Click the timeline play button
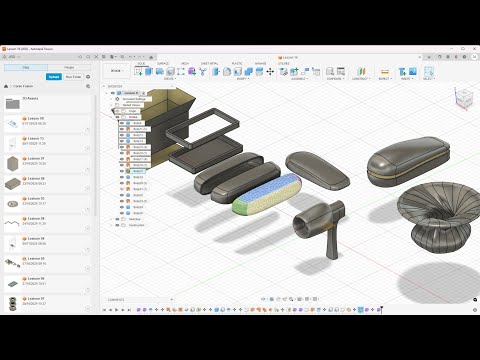This screenshot has width=480, height=360. (116, 310)
